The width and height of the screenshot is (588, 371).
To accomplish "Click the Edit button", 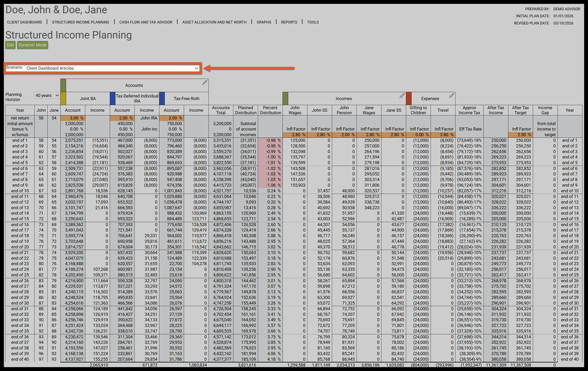I will pos(10,45).
